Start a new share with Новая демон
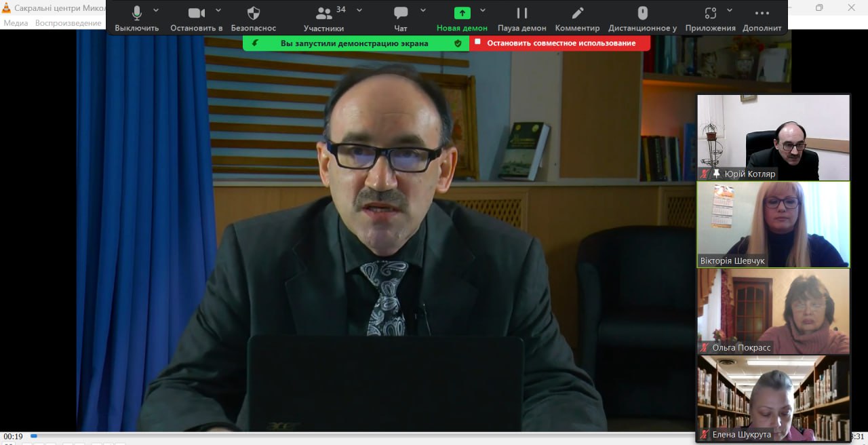868x445 pixels. [462, 18]
